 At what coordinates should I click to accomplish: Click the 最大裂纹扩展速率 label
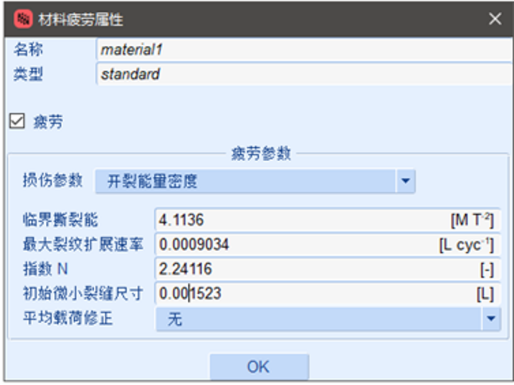click(83, 244)
